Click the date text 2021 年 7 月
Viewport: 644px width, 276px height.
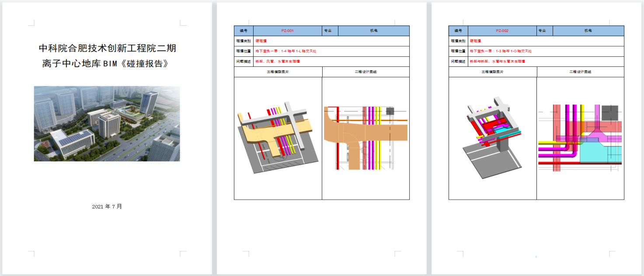(x=107, y=207)
